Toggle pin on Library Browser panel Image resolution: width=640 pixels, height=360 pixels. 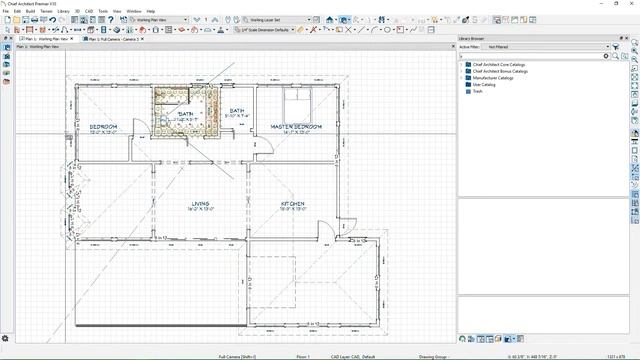pos(621,38)
